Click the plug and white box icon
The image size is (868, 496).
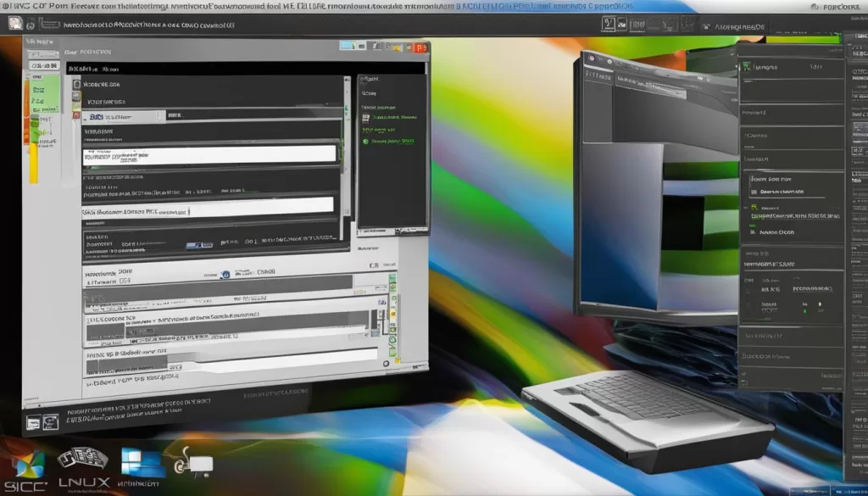coord(193,462)
